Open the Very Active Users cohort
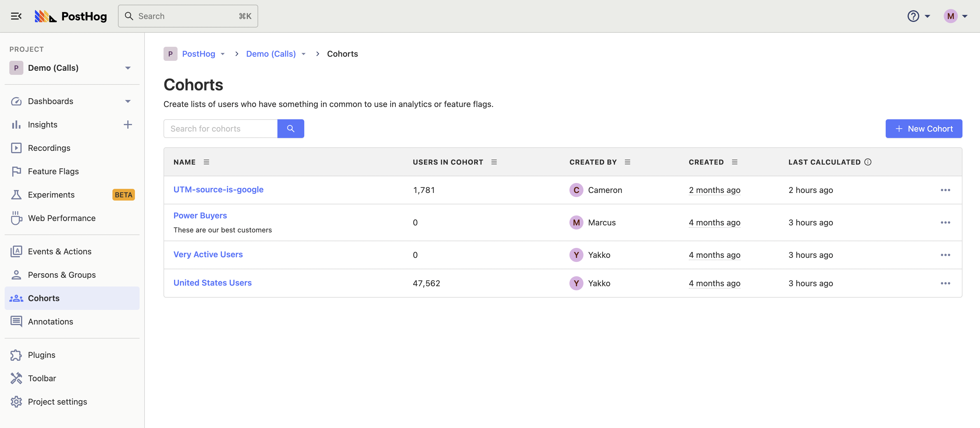 pos(208,254)
